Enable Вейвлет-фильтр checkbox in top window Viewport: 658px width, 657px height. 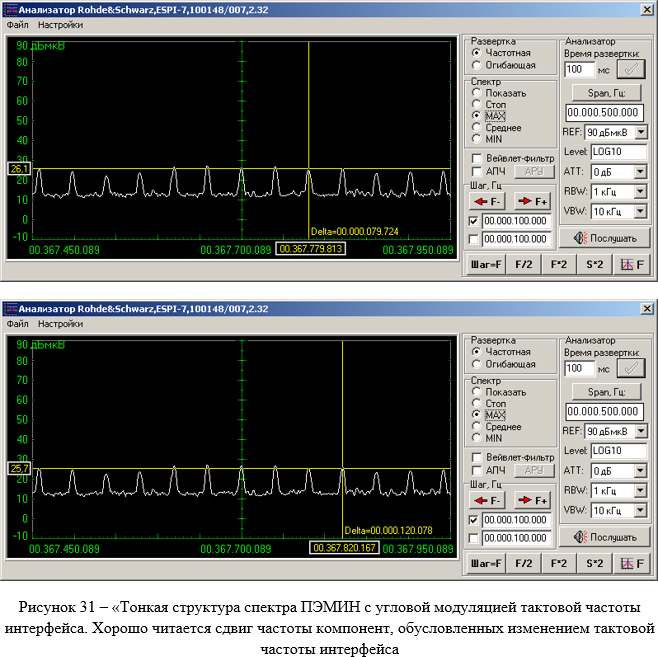point(477,159)
